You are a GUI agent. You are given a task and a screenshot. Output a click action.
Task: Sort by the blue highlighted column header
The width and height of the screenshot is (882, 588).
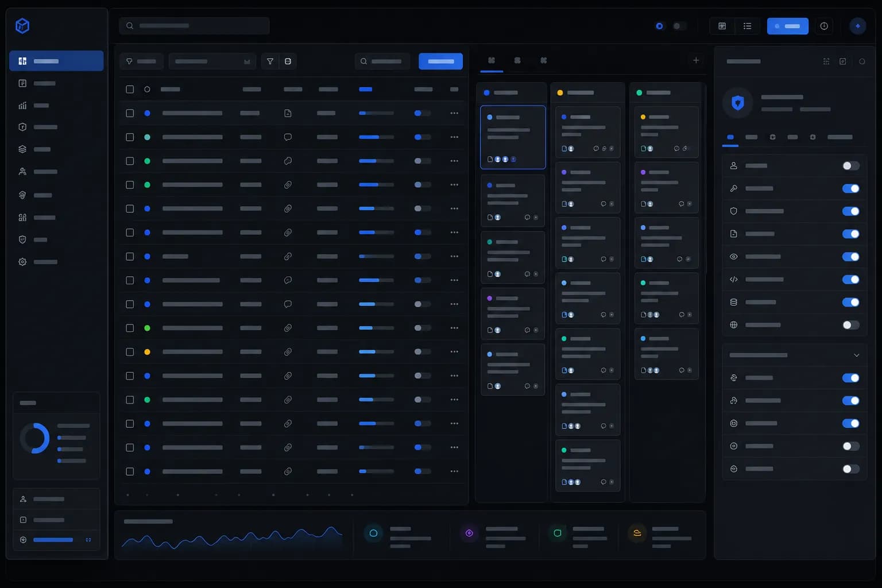tap(365, 90)
